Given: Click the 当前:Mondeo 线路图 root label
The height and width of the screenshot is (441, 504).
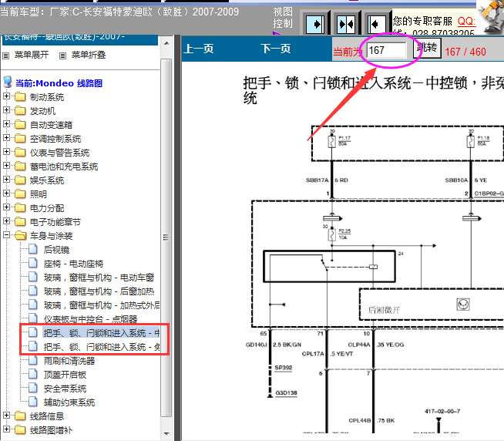Looking at the screenshot, I should point(59,83).
